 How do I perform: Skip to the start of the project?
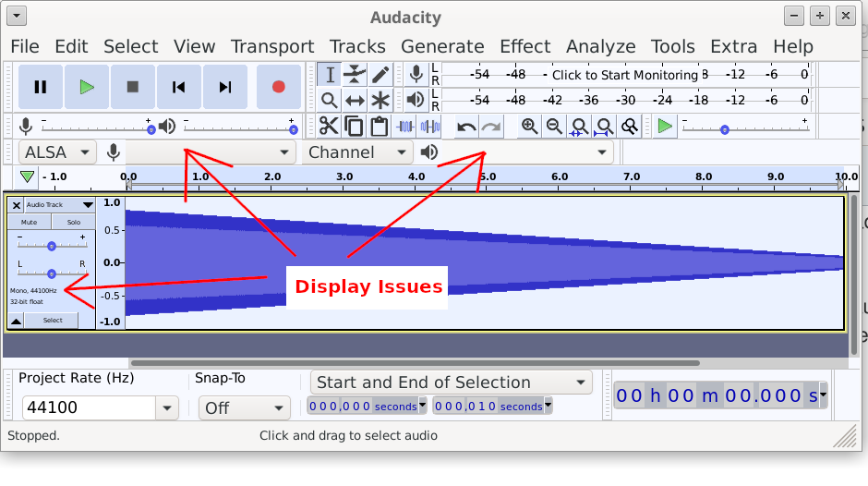(x=179, y=87)
